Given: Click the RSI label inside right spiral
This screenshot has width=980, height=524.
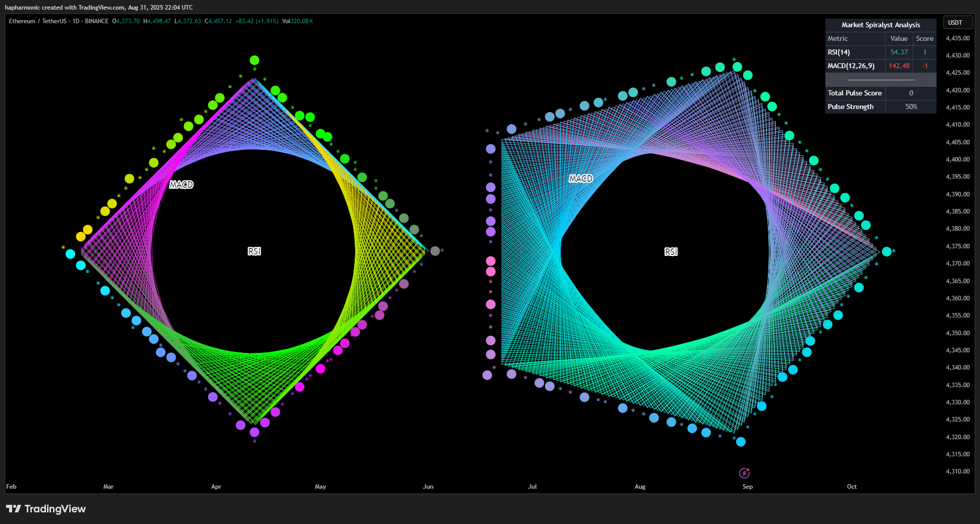Looking at the screenshot, I should (671, 252).
